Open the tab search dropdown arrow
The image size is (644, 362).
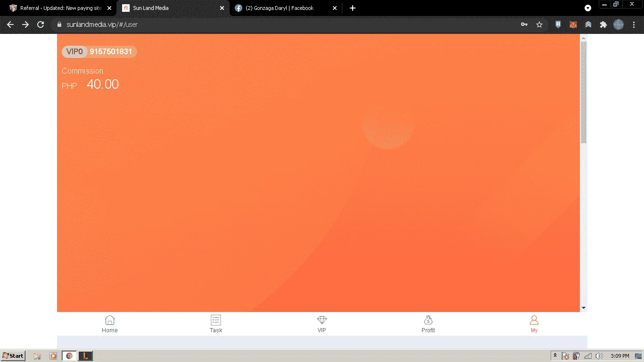tap(588, 8)
